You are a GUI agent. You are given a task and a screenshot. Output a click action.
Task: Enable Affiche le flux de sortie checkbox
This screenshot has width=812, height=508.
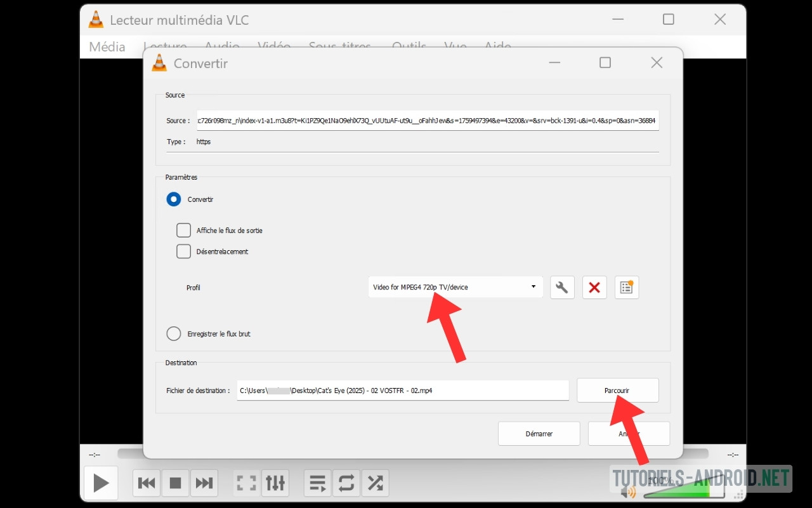point(183,230)
